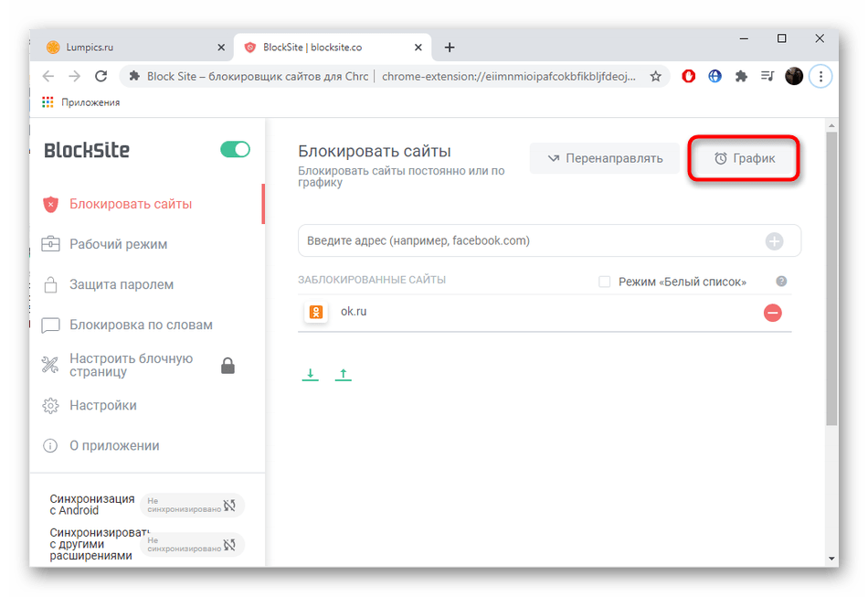Focus the site address input field

point(549,241)
